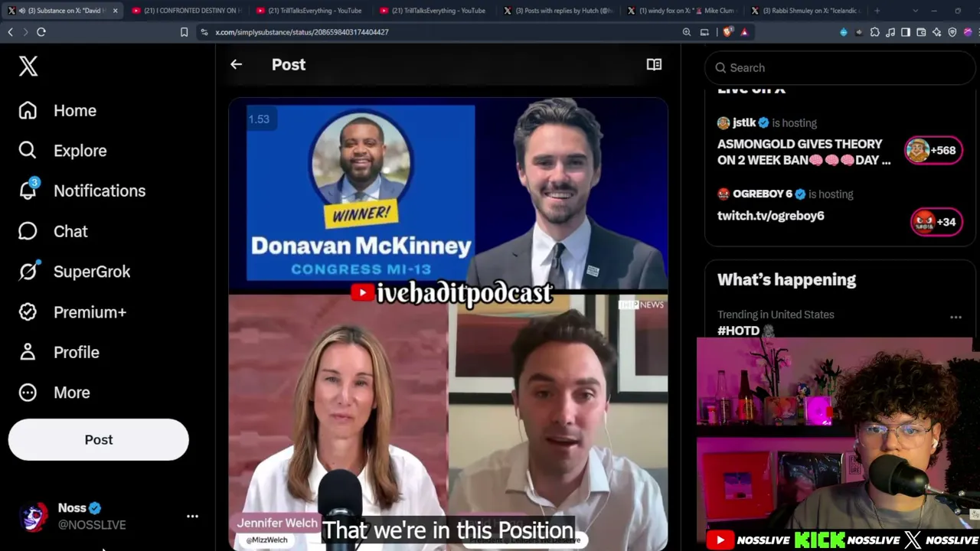Open the Brave Rewards triangle icon
The height and width of the screenshot is (551, 980).
click(x=744, y=32)
